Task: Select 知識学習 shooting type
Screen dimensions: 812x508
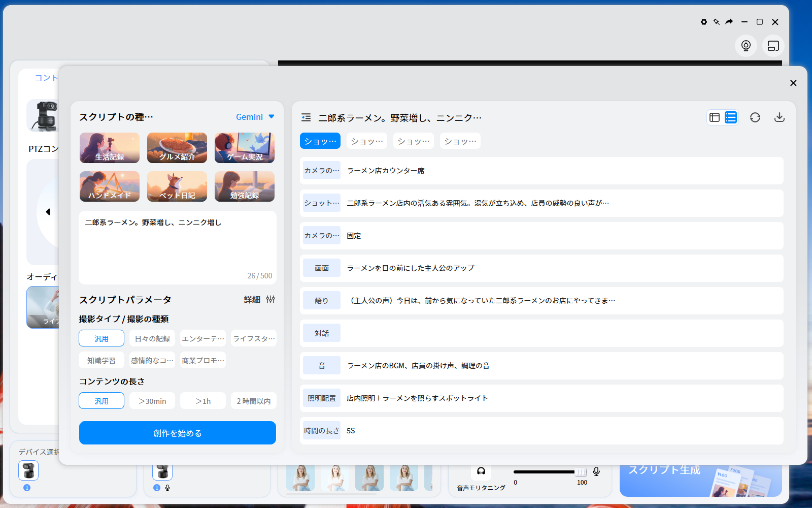Action: click(x=101, y=360)
